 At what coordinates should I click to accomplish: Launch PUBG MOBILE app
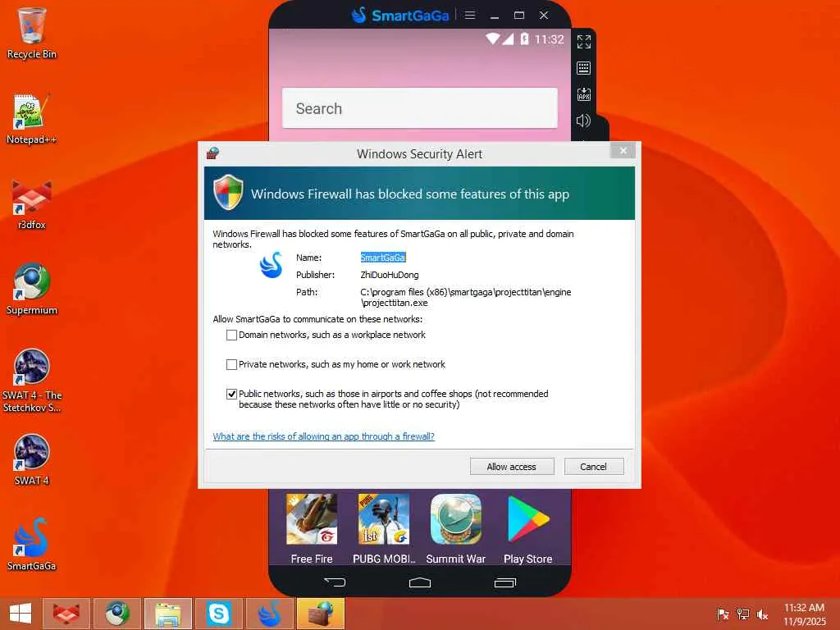(384, 528)
